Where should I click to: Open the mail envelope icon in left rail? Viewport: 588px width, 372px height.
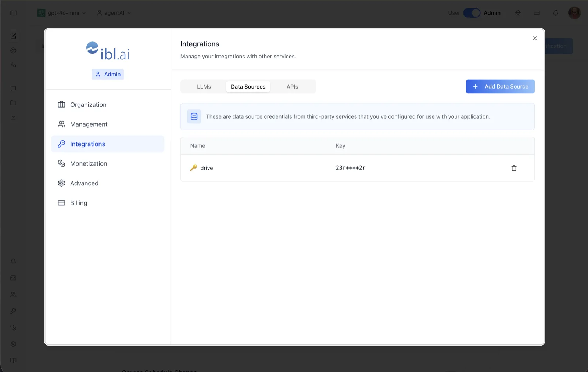pos(13,278)
